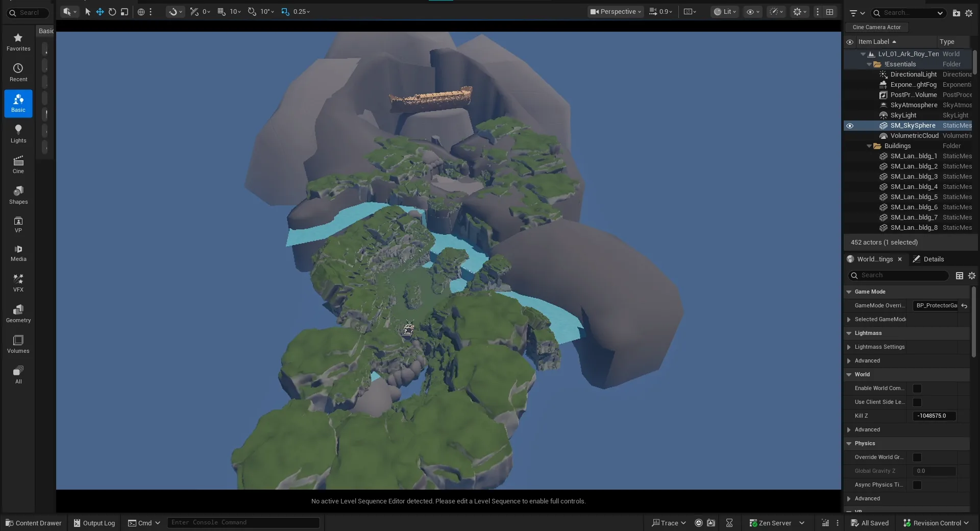Toggle scale snapping icon

coord(285,12)
